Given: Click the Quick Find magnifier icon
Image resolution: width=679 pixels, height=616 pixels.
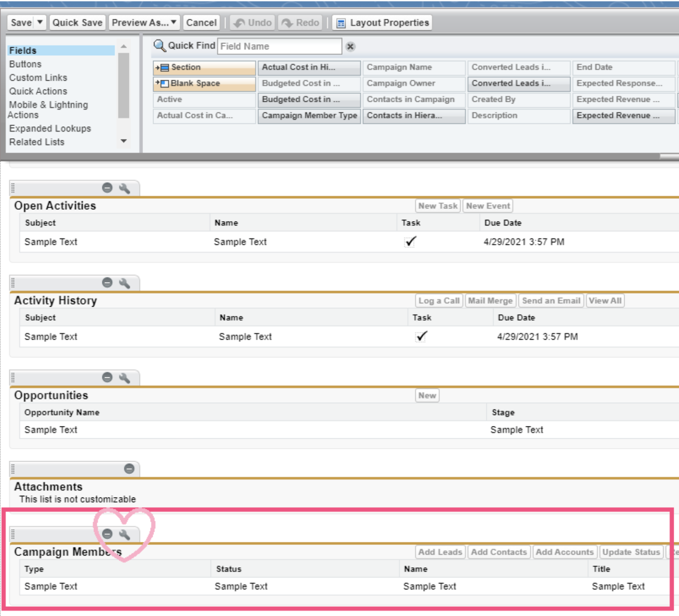Looking at the screenshot, I should (160, 46).
